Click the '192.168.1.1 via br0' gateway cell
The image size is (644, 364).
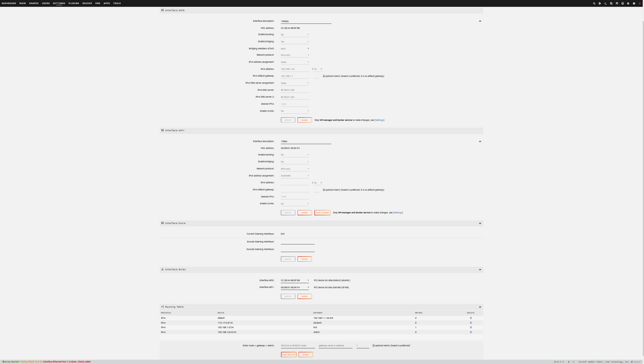point(323,318)
